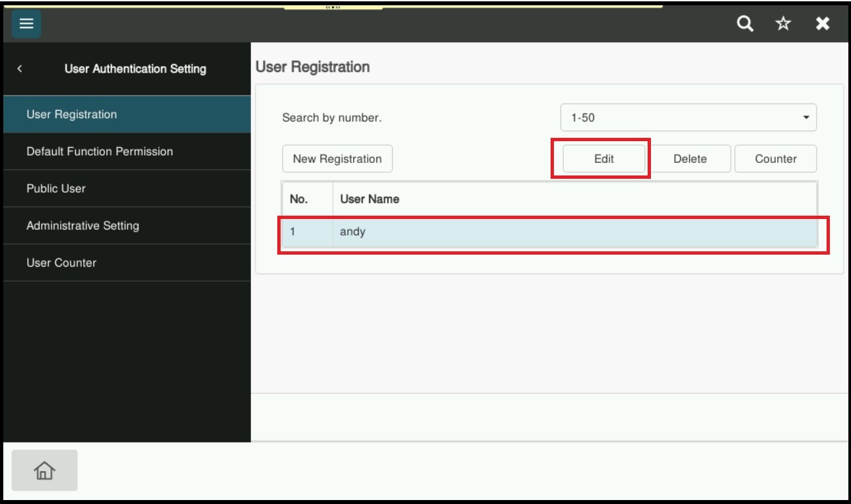This screenshot has width=851, height=504.
Task: Expand the 1-50 number range dropdown
Action: tap(688, 118)
